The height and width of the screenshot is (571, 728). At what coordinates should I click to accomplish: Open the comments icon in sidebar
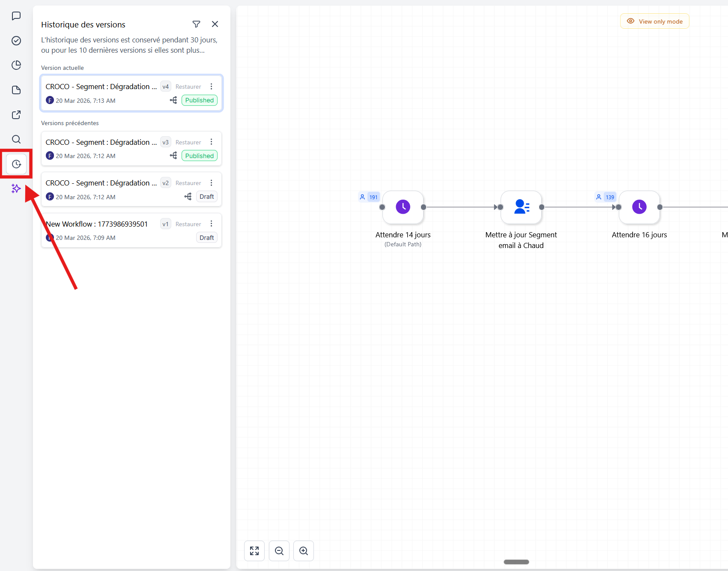(16, 16)
